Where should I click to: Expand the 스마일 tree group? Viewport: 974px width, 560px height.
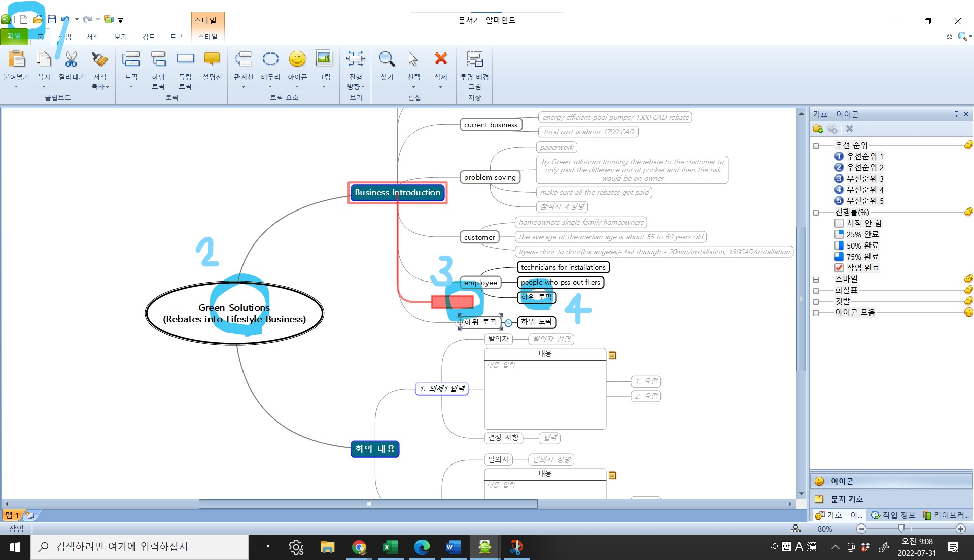tap(816, 279)
